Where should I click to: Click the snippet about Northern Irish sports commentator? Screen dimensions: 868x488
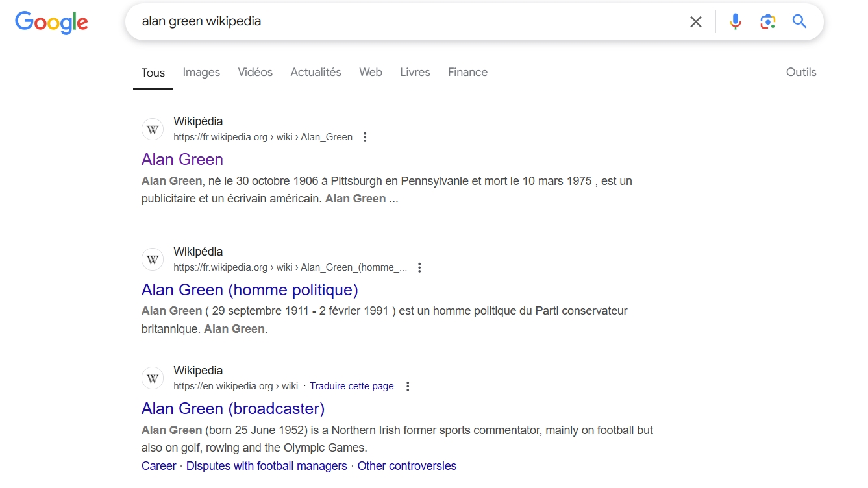(x=397, y=439)
